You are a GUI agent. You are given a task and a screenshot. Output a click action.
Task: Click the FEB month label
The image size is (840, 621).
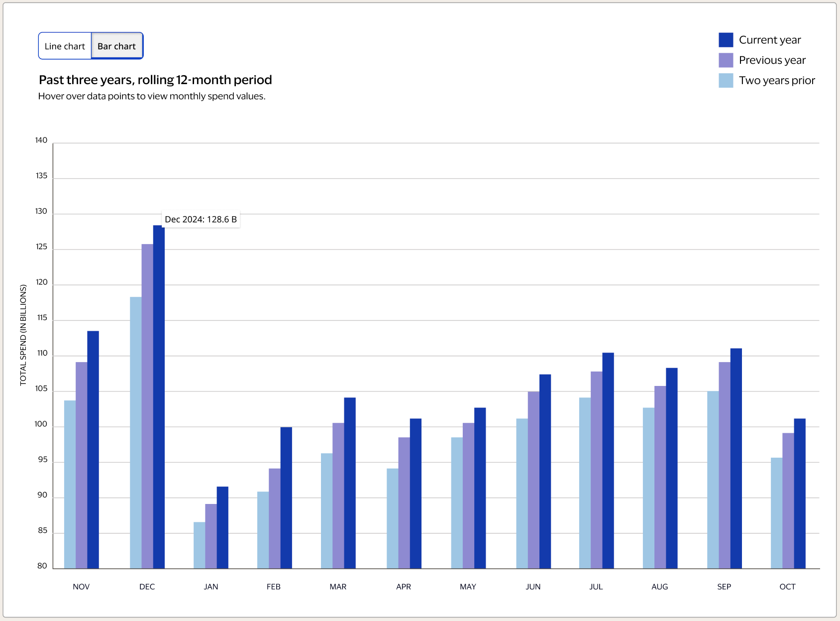click(274, 587)
